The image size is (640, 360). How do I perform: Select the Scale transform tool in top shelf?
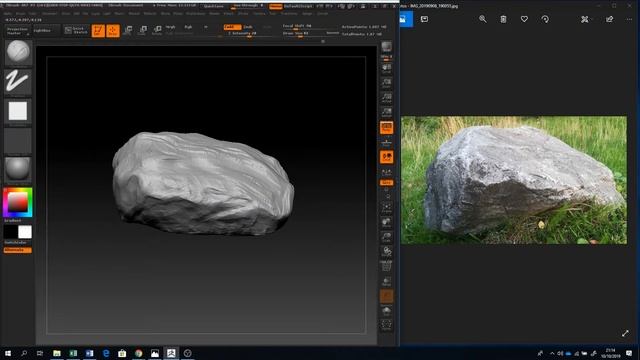click(142, 30)
